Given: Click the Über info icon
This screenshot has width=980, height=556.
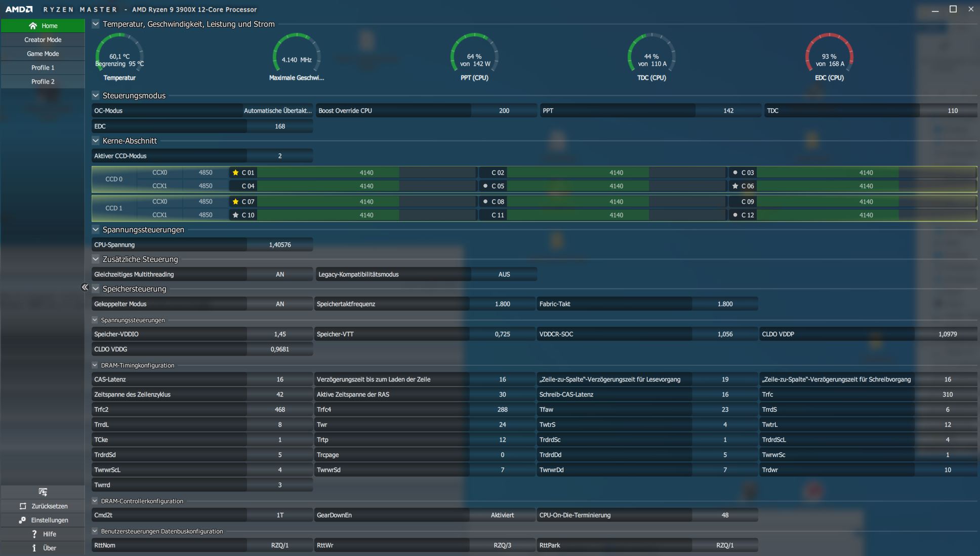Looking at the screenshot, I should click(34, 548).
